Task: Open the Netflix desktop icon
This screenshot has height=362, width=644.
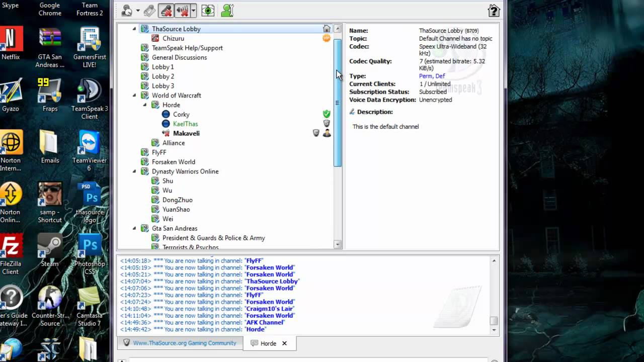Action: click(x=11, y=43)
